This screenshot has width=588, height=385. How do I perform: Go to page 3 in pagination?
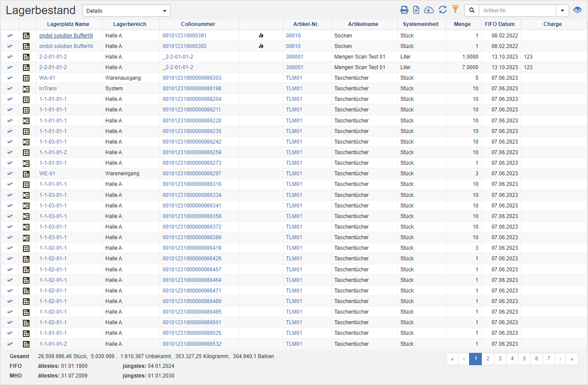(x=500, y=359)
